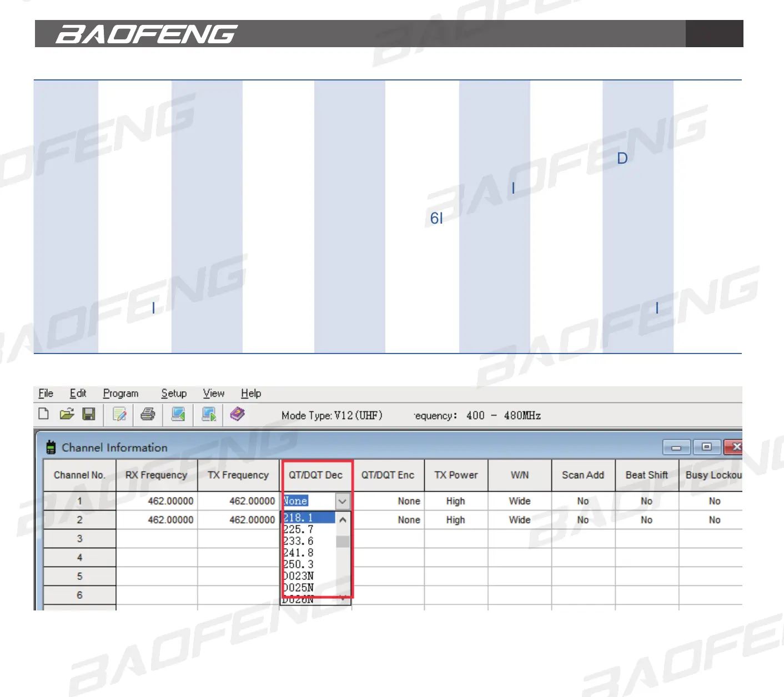
Task: Open the Edit menu
Action: pos(78,393)
